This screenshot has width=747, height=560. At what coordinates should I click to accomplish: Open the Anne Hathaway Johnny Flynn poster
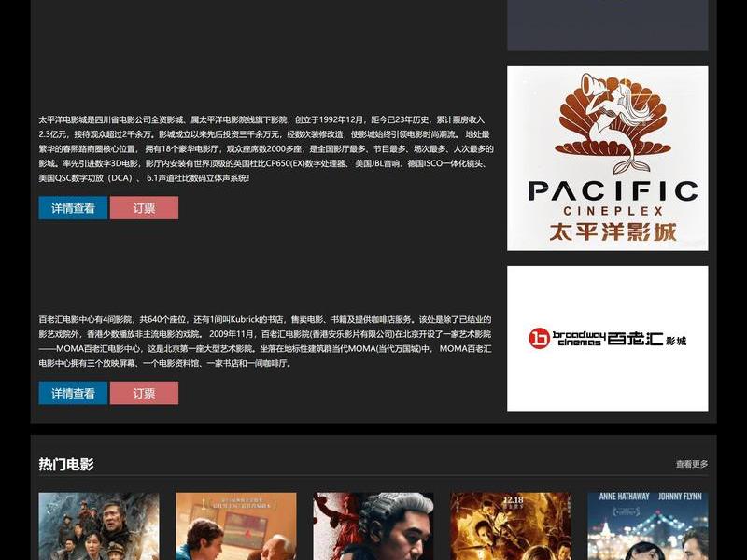(x=648, y=526)
